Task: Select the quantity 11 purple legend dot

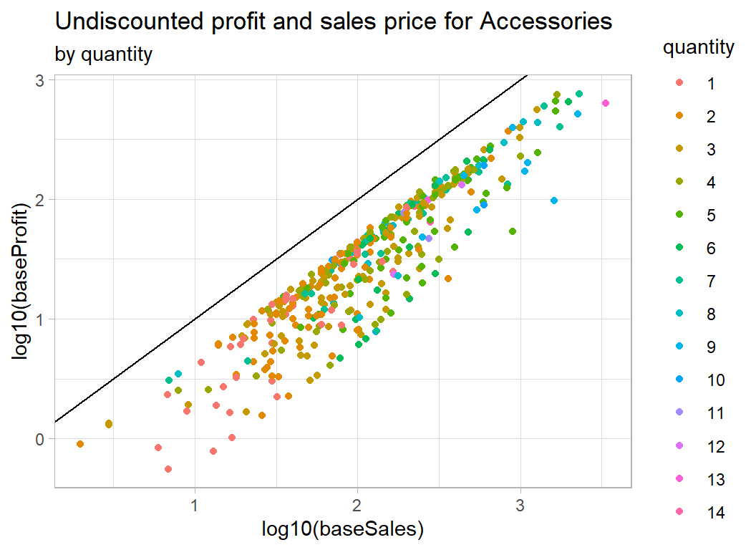Action: pos(679,413)
